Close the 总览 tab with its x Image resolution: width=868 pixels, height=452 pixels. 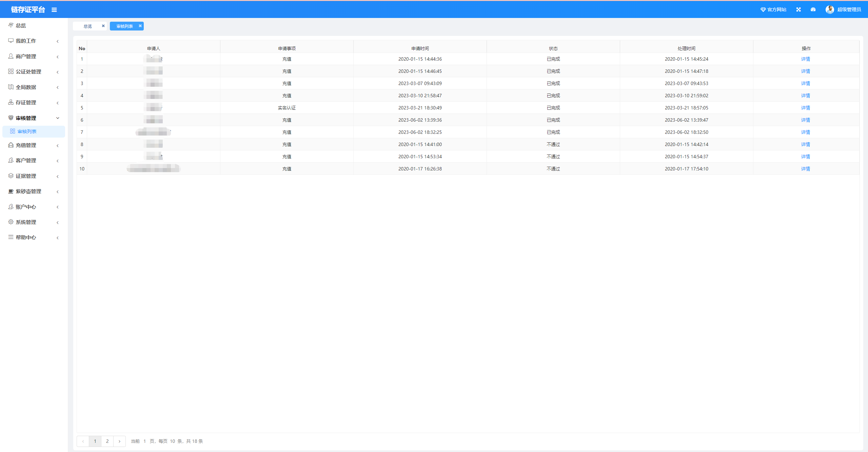point(103,26)
